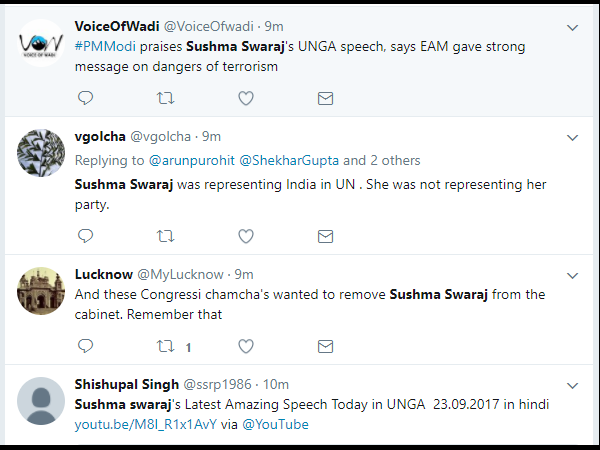Like the Lucknow tweet

tap(245, 347)
